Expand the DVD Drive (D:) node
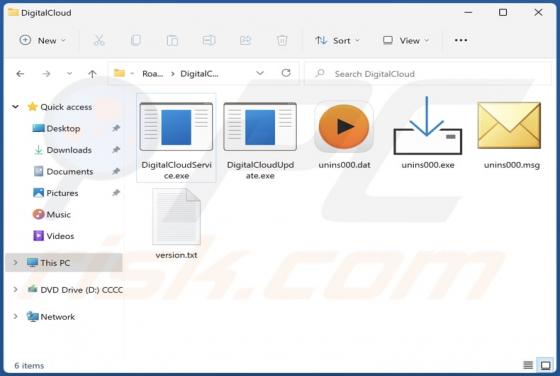 click(15, 289)
